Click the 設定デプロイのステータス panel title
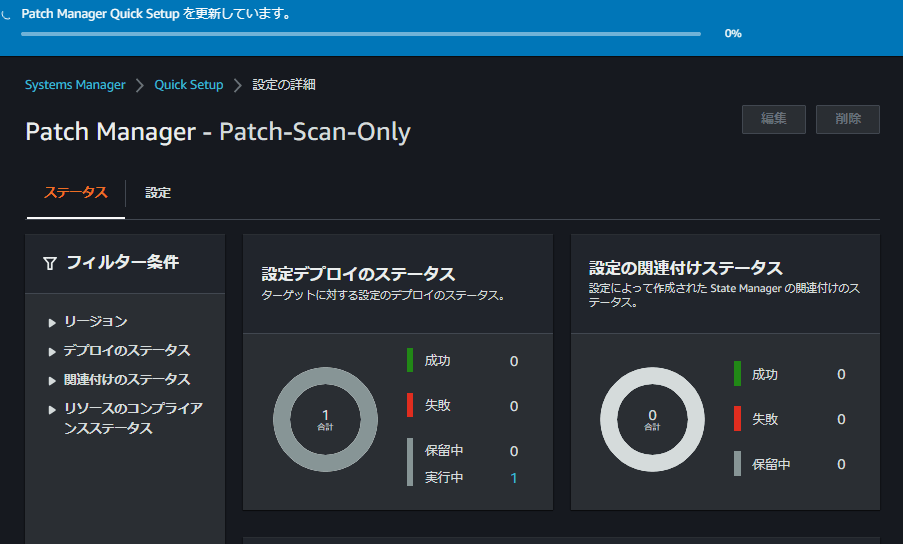 click(358, 274)
